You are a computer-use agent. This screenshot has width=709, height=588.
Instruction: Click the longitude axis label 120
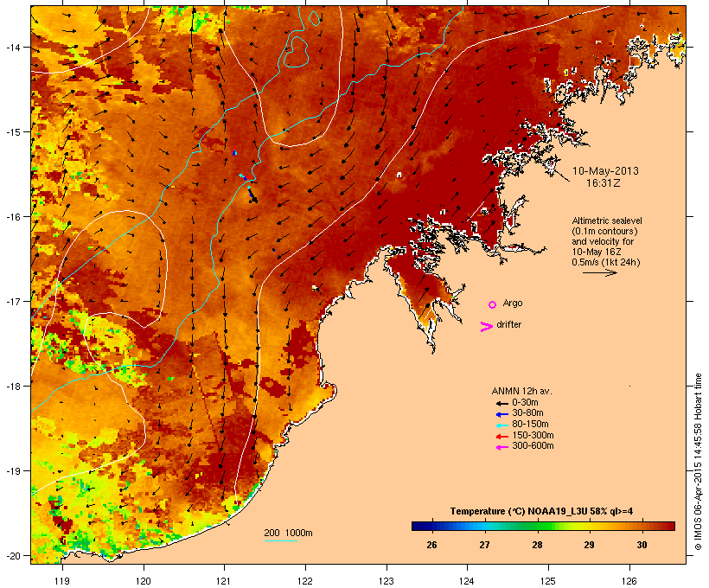pos(144,581)
